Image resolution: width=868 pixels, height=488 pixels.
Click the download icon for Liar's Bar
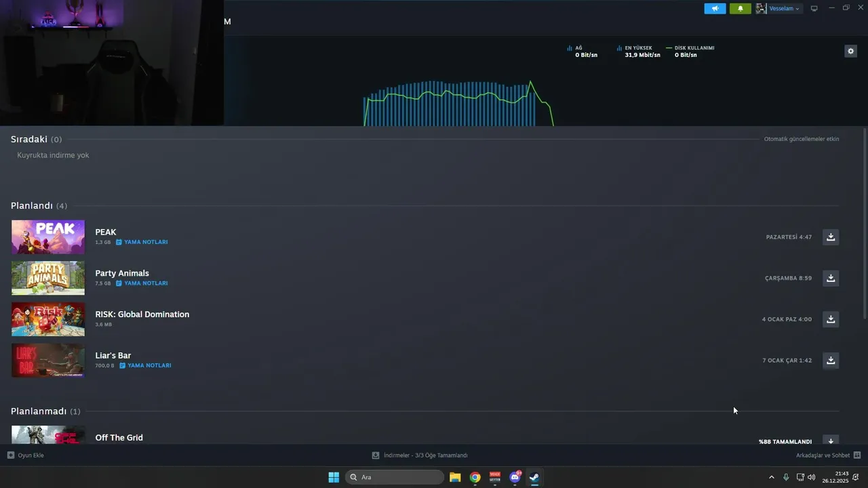coord(831,360)
